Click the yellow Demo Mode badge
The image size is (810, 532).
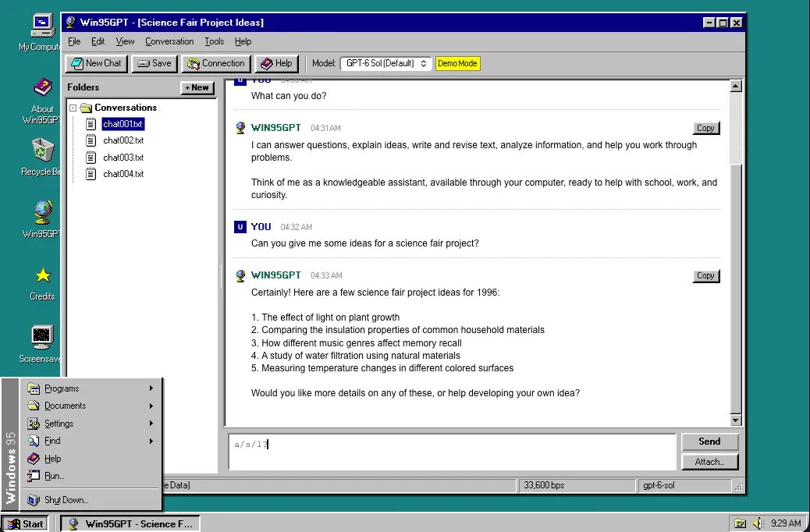coord(457,63)
